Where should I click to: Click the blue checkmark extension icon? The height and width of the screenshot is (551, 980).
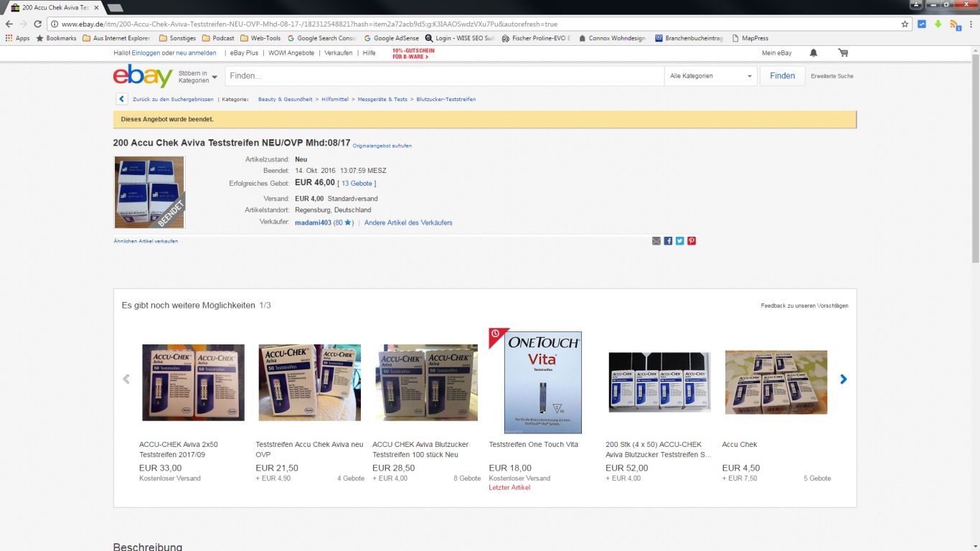[922, 24]
